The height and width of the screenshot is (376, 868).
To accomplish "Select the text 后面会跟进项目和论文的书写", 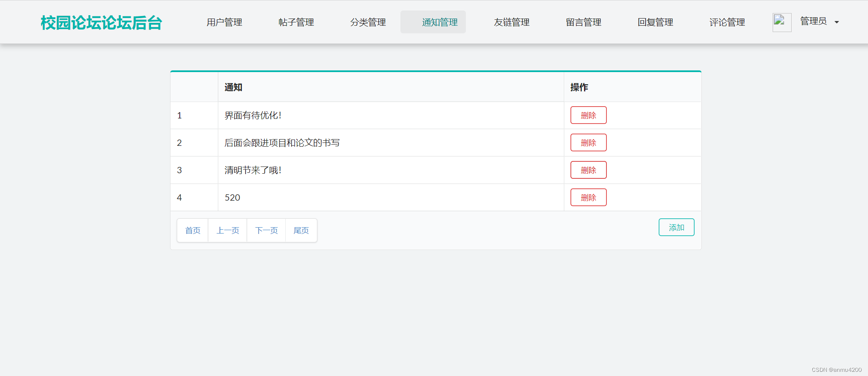I will click(x=282, y=143).
